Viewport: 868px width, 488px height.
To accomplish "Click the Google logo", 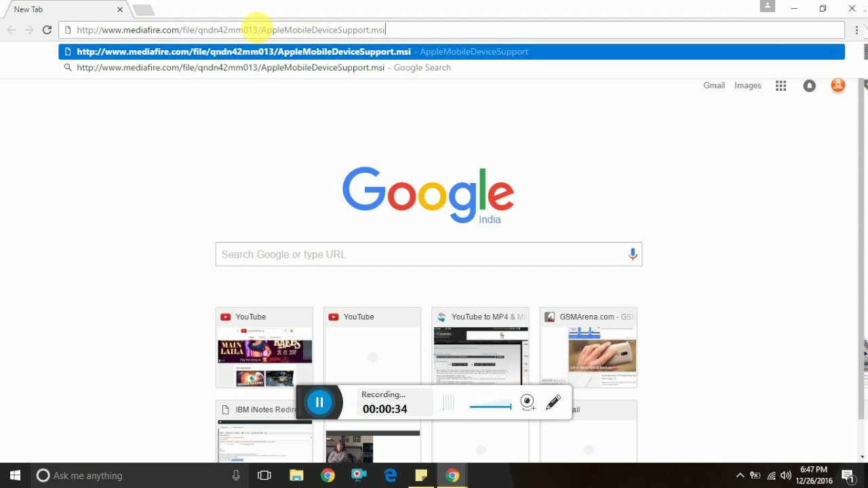I will tap(428, 195).
